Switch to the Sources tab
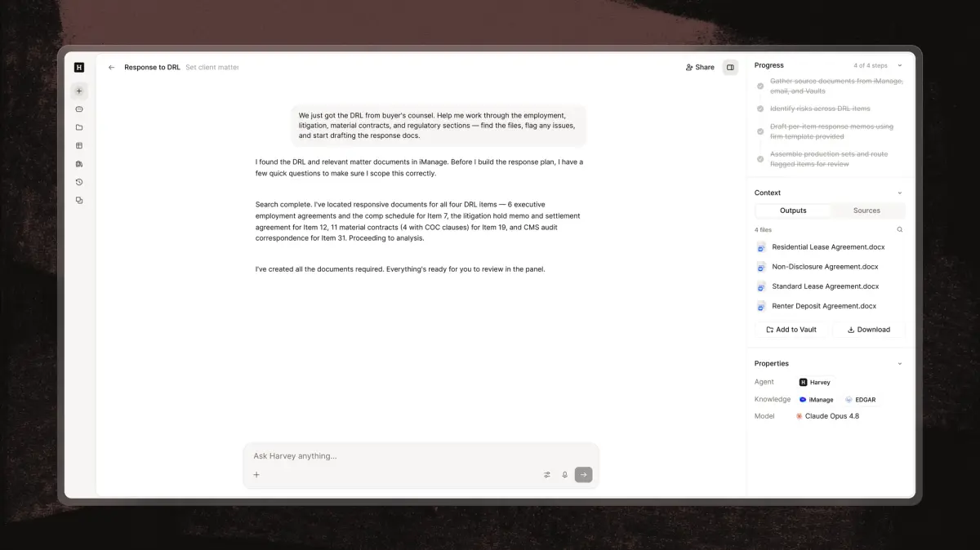980x550 pixels. (866, 211)
